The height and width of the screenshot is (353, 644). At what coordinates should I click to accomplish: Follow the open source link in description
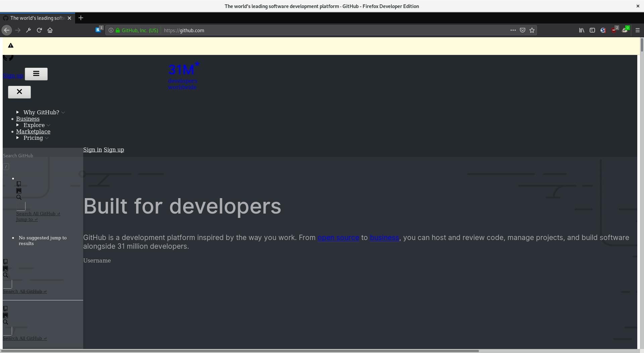coord(338,237)
